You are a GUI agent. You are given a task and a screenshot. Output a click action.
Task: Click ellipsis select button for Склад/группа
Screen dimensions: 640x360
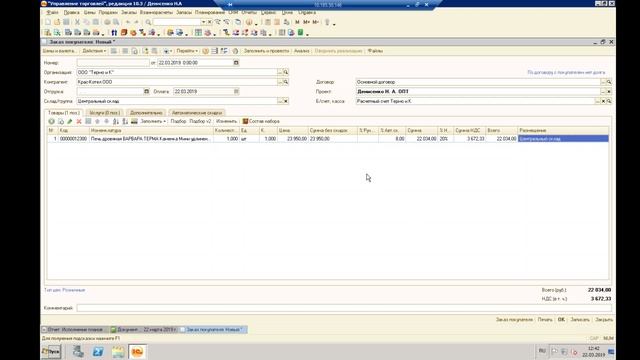click(x=280, y=101)
